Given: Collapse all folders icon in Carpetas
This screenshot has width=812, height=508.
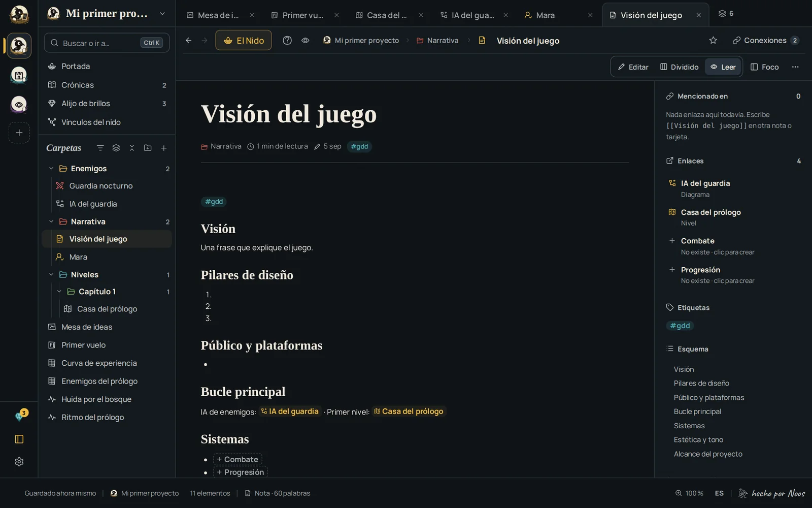Looking at the screenshot, I should pyautogui.click(x=132, y=148).
